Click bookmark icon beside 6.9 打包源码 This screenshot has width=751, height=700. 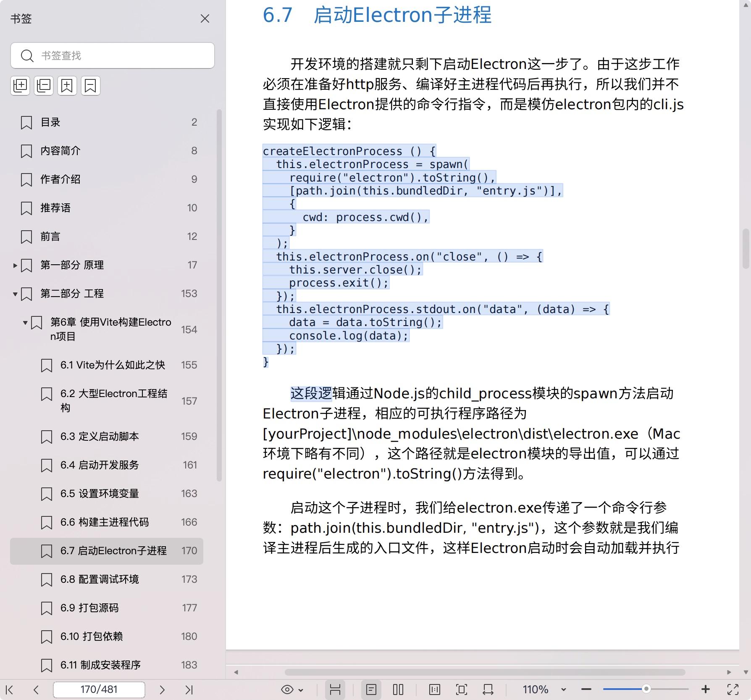pos(47,608)
